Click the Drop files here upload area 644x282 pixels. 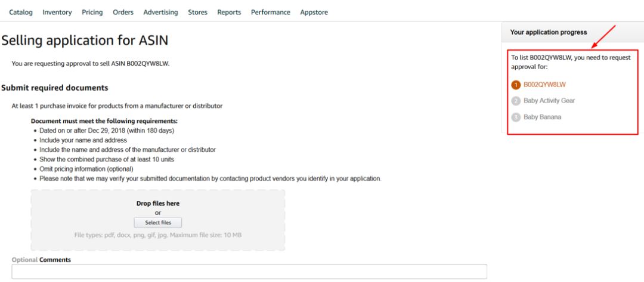157,220
